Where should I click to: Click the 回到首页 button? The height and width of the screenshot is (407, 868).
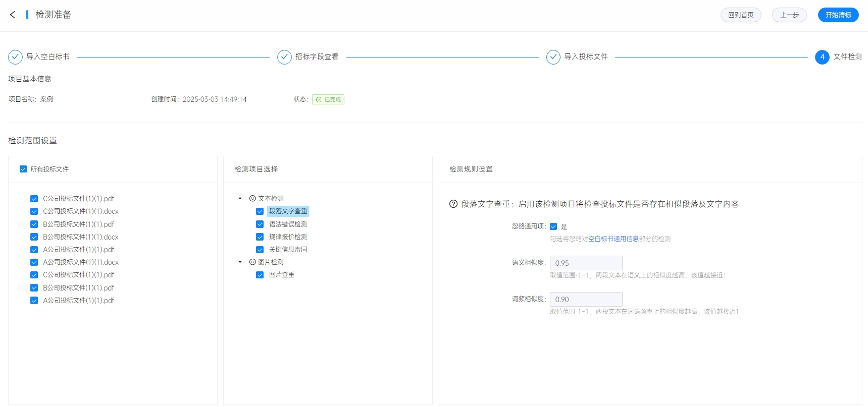[741, 15]
